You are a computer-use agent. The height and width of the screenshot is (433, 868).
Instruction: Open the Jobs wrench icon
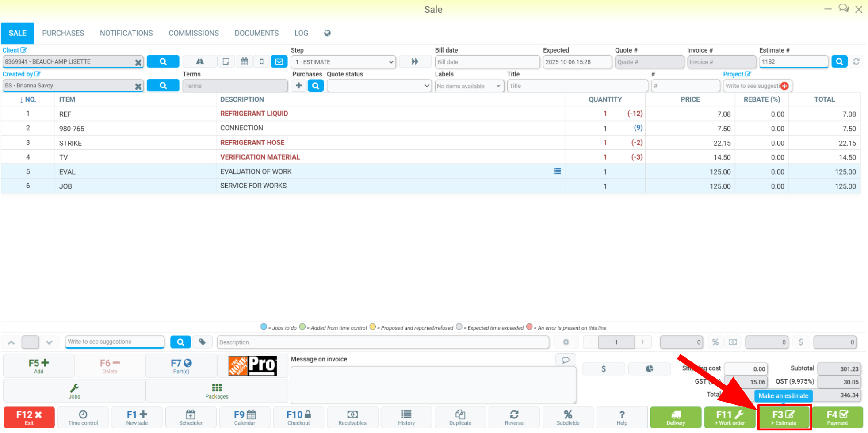pyautogui.click(x=74, y=391)
